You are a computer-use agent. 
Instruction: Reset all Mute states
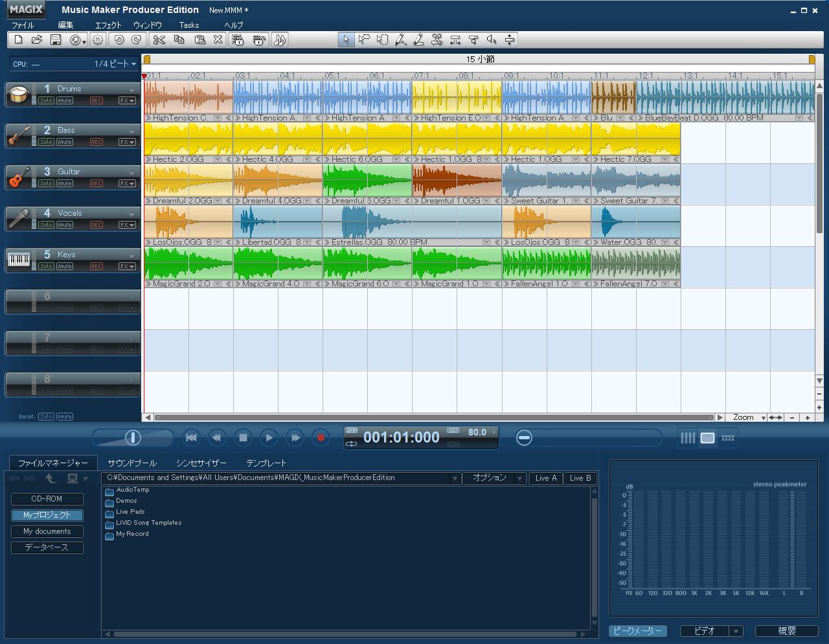pos(65,417)
